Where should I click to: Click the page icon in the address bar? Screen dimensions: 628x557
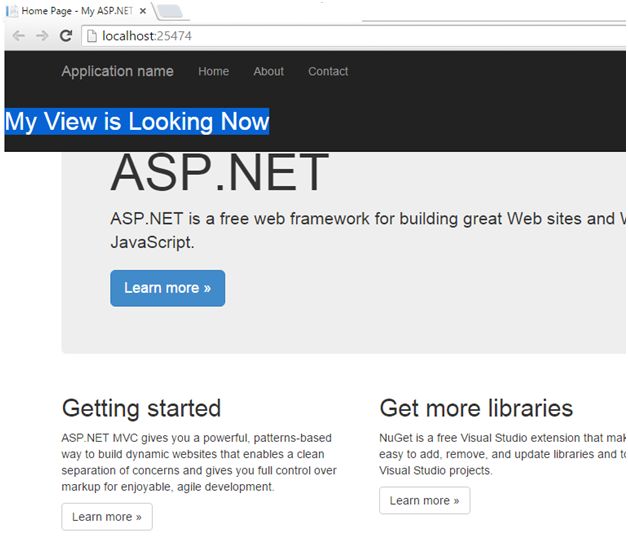tap(91, 36)
